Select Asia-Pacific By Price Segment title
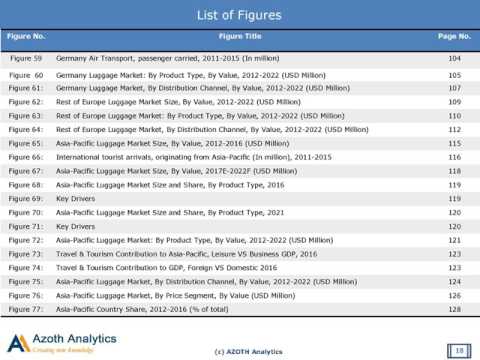 tap(176, 296)
